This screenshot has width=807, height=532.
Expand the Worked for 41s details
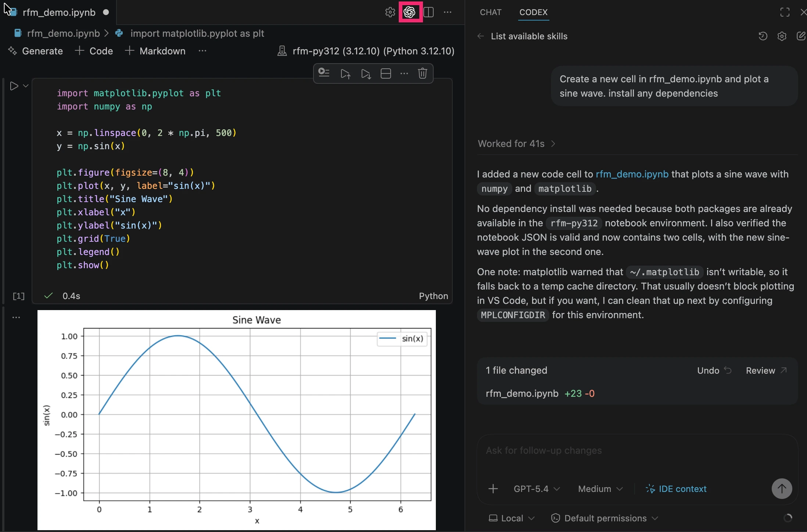(516, 144)
